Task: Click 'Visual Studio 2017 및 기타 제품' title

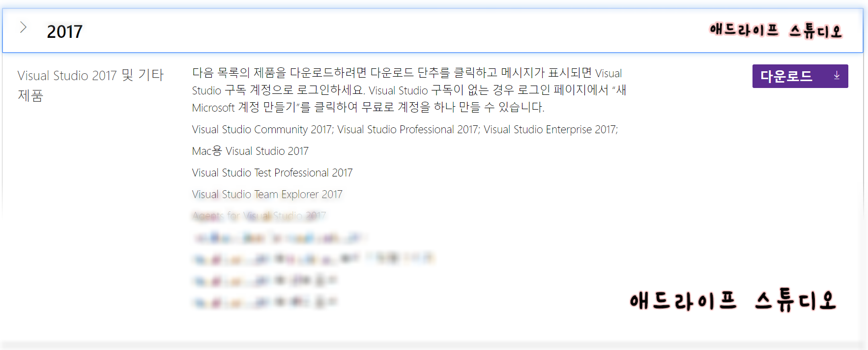Action: 90,85
